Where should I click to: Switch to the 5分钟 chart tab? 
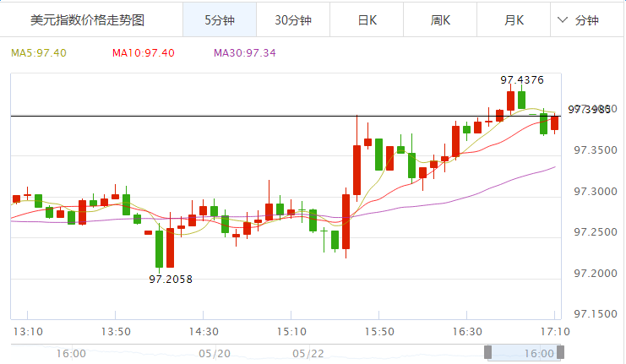coord(220,20)
